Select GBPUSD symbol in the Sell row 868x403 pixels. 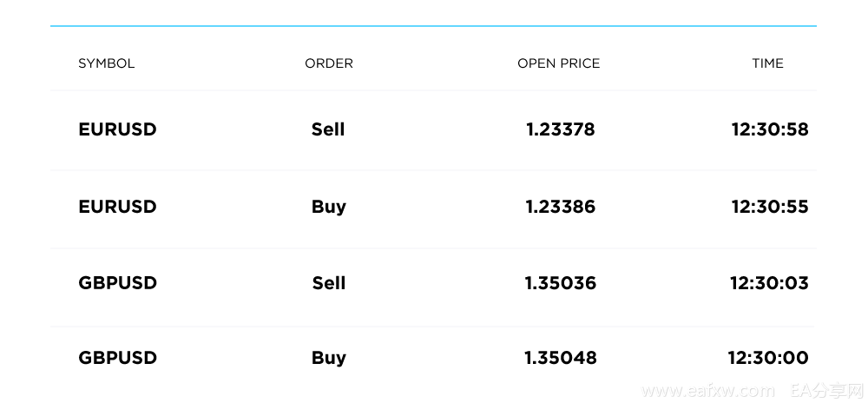[x=117, y=283]
